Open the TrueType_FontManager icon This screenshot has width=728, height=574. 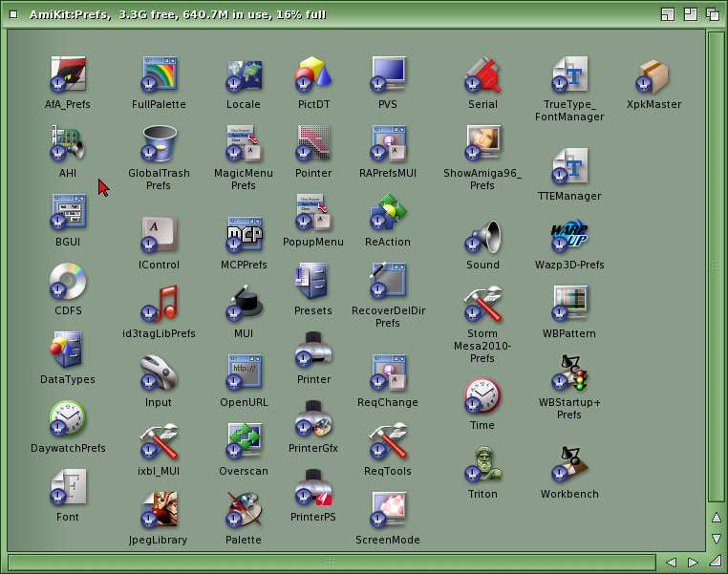click(569, 74)
